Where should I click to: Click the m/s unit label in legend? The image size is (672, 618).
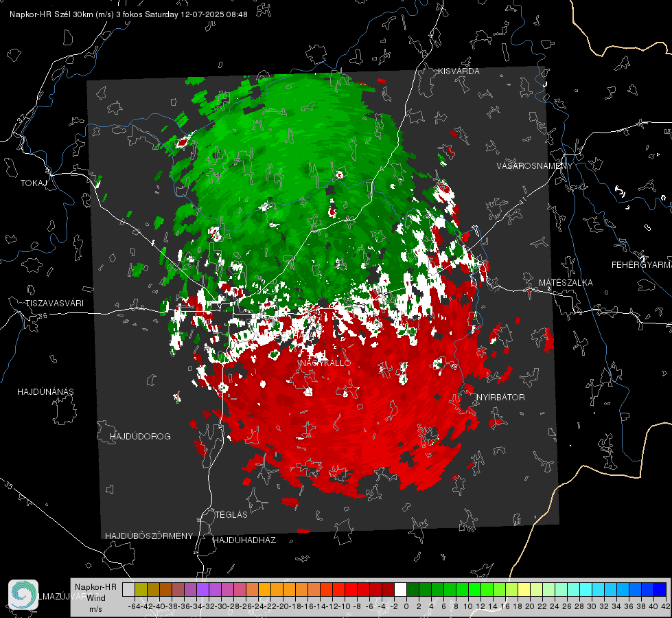tap(95, 610)
